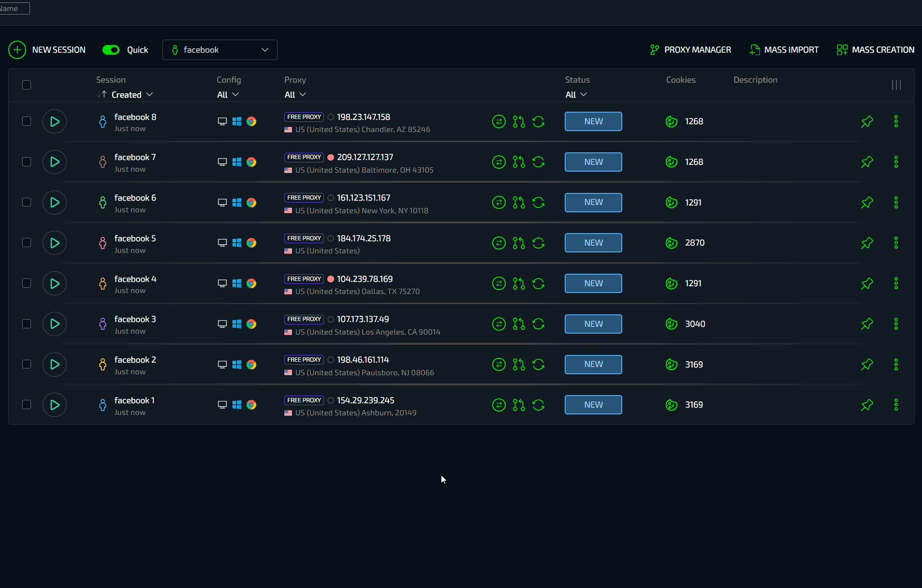Click the proxy branch icon for facebook 2

(519, 365)
